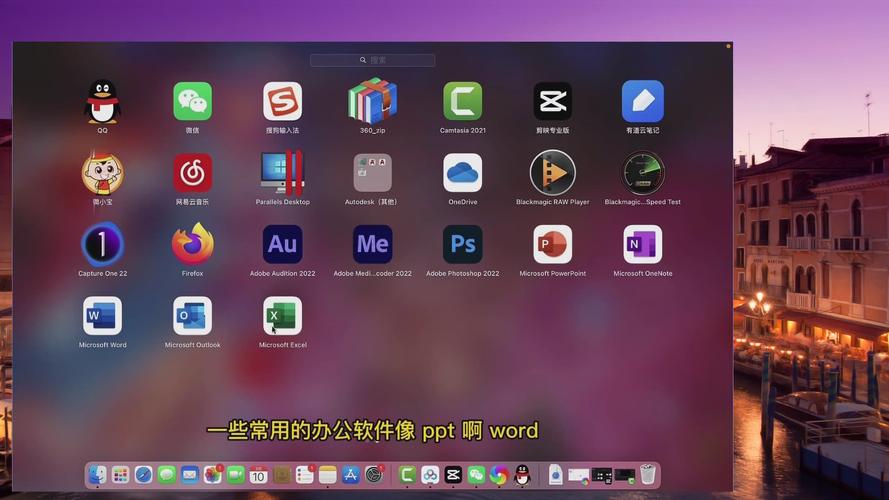Open Mail from the Dock

click(190, 475)
